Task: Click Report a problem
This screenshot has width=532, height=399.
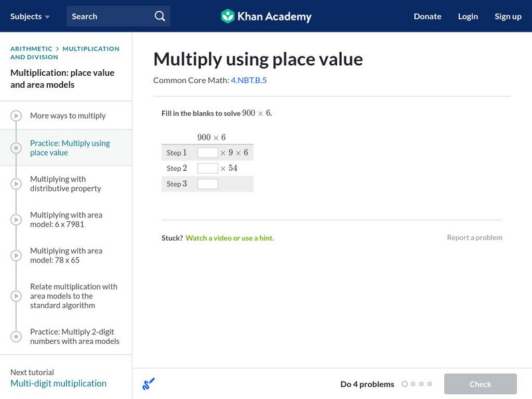Action: point(475,237)
